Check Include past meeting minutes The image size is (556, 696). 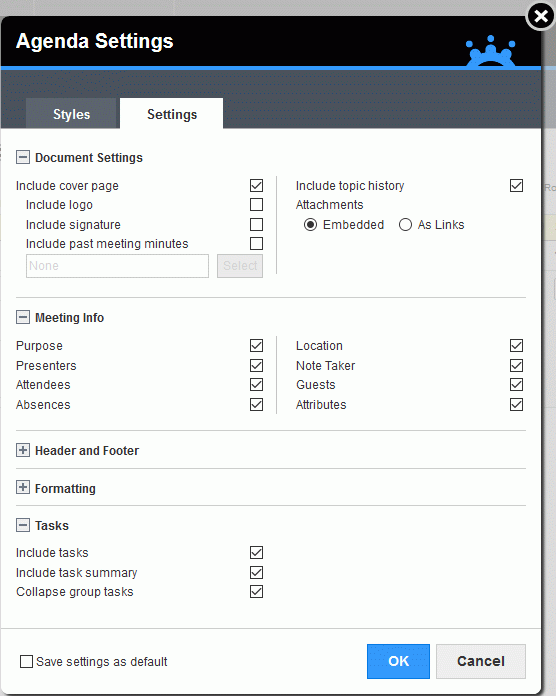[x=256, y=244]
